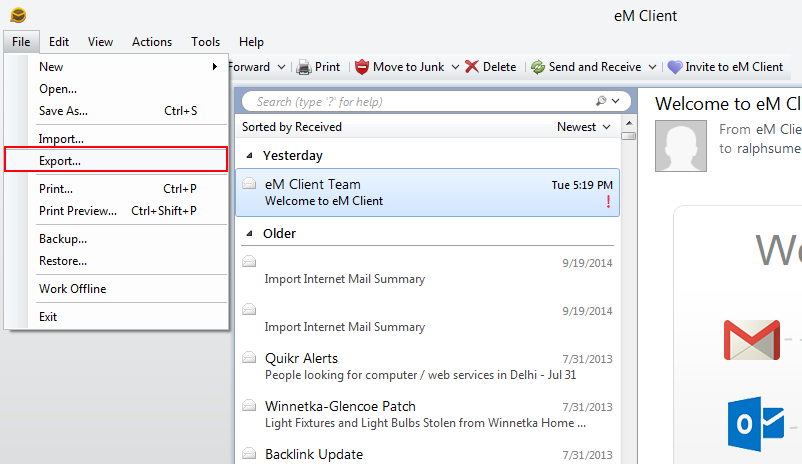Click the search magnifier icon
This screenshot has width=802, height=464.
[601, 101]
